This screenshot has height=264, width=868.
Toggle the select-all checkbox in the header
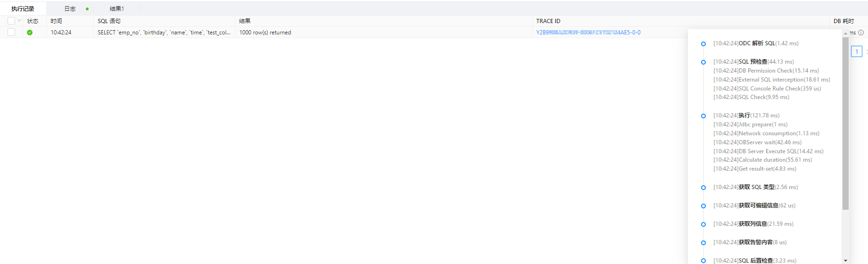(x=11, y=21)
